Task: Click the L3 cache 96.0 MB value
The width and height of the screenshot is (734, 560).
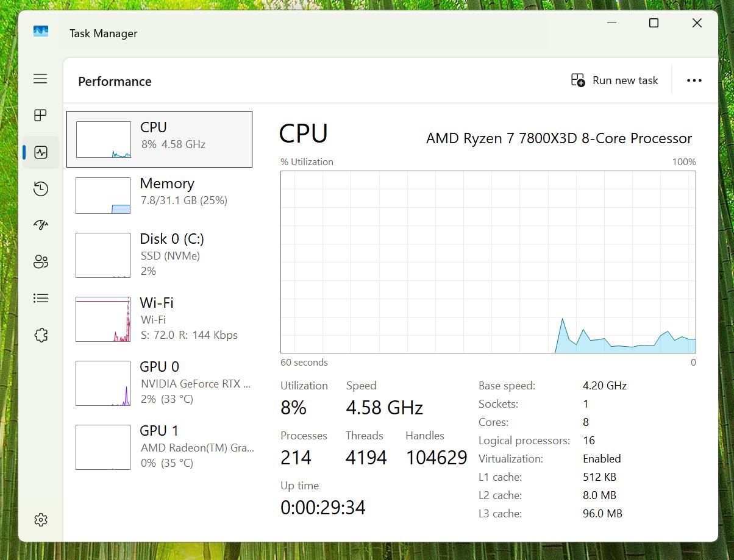Action: click(602, 514)
